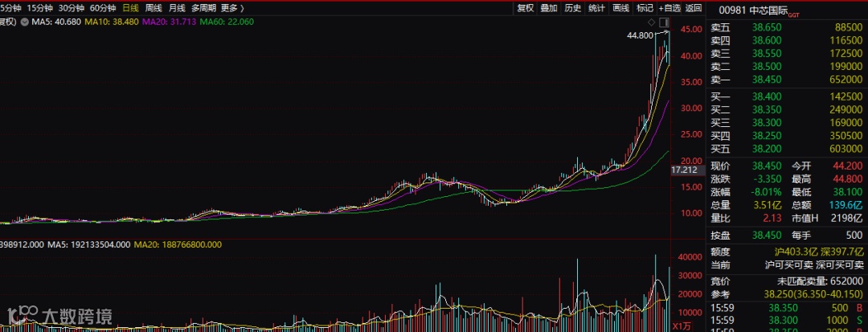Activate the 画线 drawing tool button
The image size is (868, 332).
click(621, 8)
